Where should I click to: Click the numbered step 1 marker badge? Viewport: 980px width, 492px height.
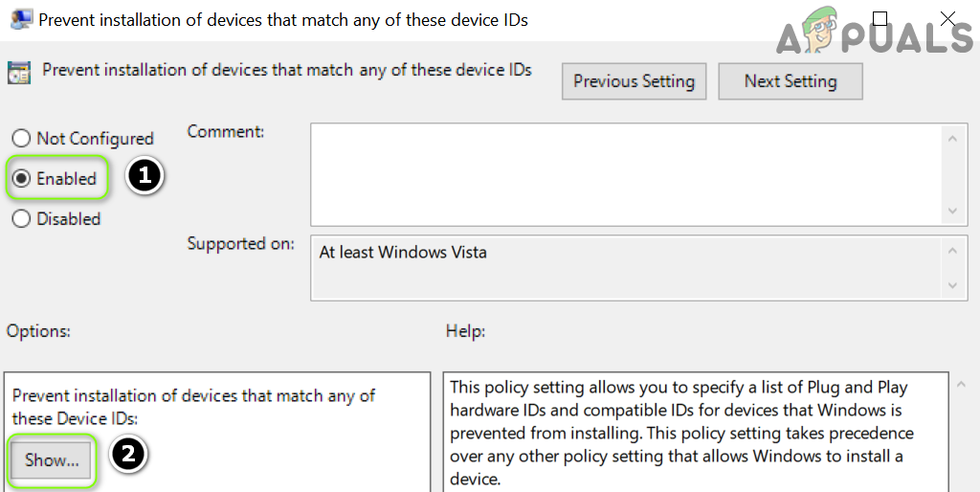(x=144, y=177)
